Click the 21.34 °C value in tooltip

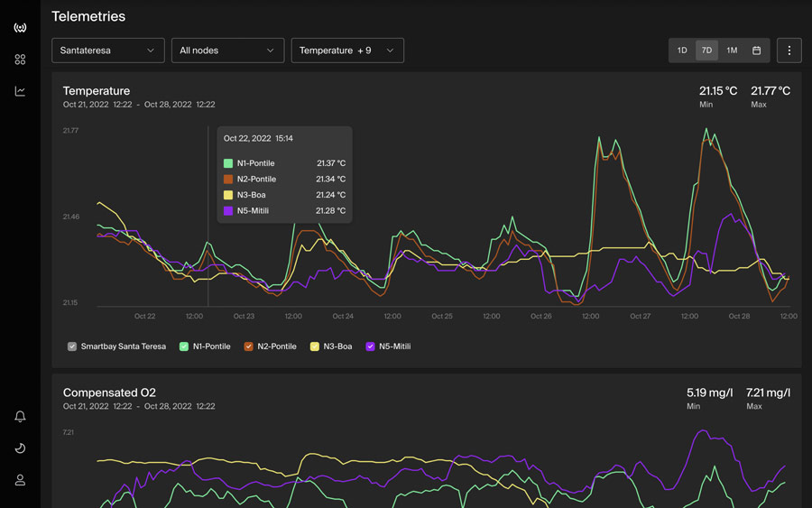[330, 180]
